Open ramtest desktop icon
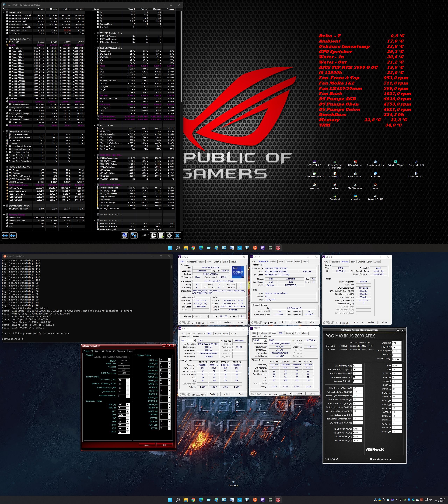448x504 pixels. [x=335, y=186]
